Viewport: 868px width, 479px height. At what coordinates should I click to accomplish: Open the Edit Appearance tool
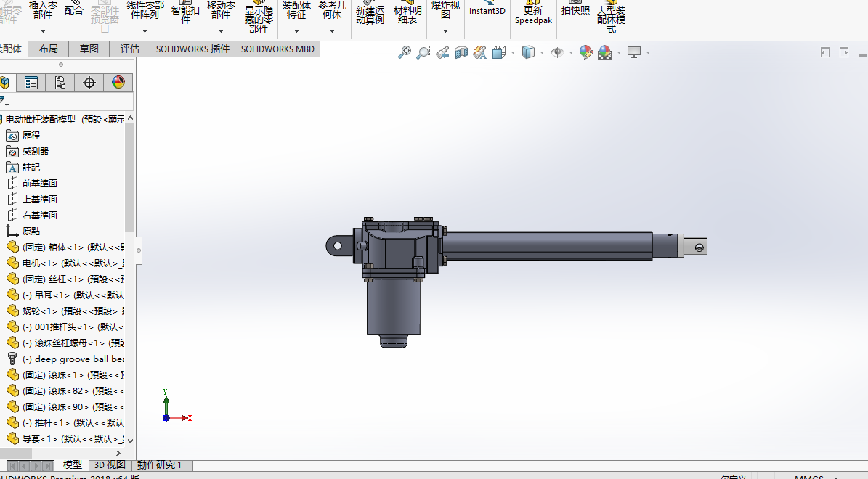[586, 52]
